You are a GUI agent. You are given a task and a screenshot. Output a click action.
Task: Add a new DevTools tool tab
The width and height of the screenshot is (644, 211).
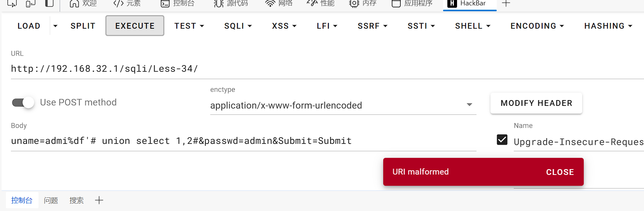[x=506, y=3]
